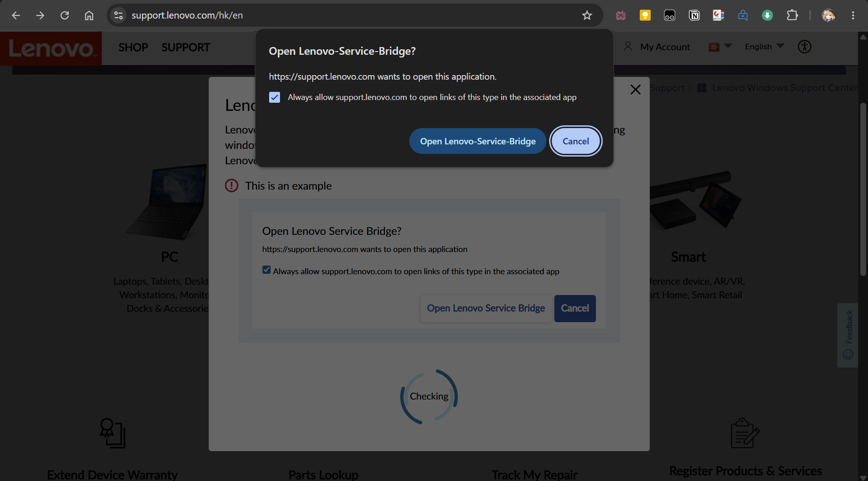Click example Open Lenovo Service Bridge button
Image resolution: width=868 pixels, height=481 pixels.
tap(486, 309)
